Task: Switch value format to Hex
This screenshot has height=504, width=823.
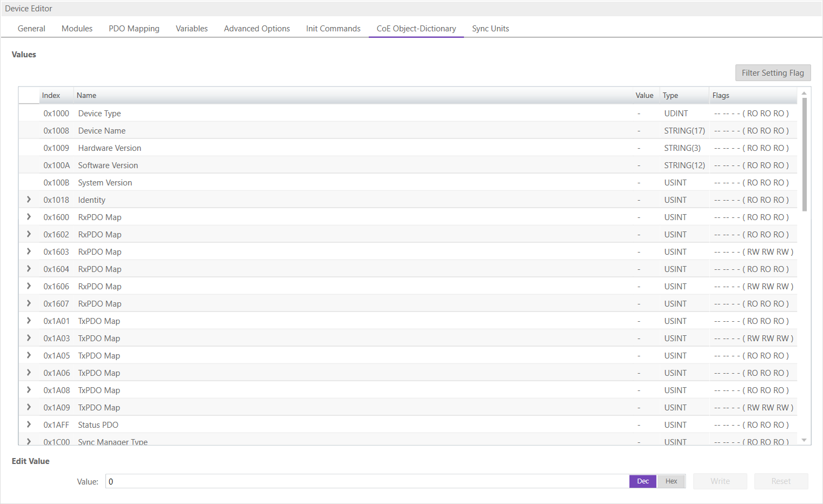Action: point(671,481)
